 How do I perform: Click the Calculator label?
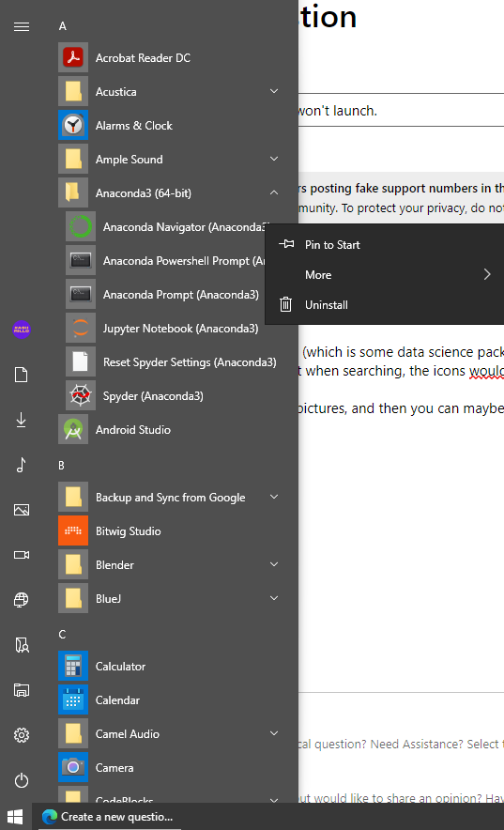(x=120, y=667)
